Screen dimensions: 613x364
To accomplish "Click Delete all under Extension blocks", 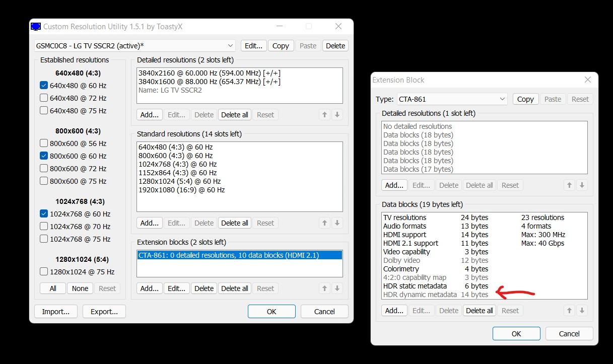I will 235,288.
